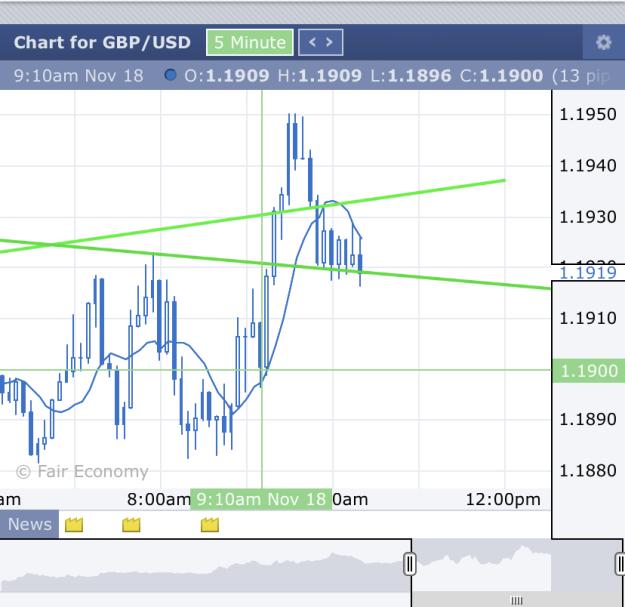The width and height of the screenshot is (625, 607).
Task: Click the 1.1890 price axis label
Action: [588, 419]
